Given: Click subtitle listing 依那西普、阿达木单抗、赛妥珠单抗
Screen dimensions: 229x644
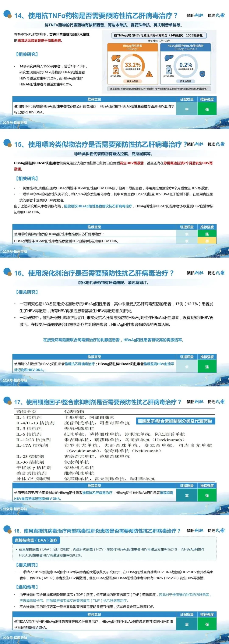Looking at the screenshot, I should pos(113,25).
